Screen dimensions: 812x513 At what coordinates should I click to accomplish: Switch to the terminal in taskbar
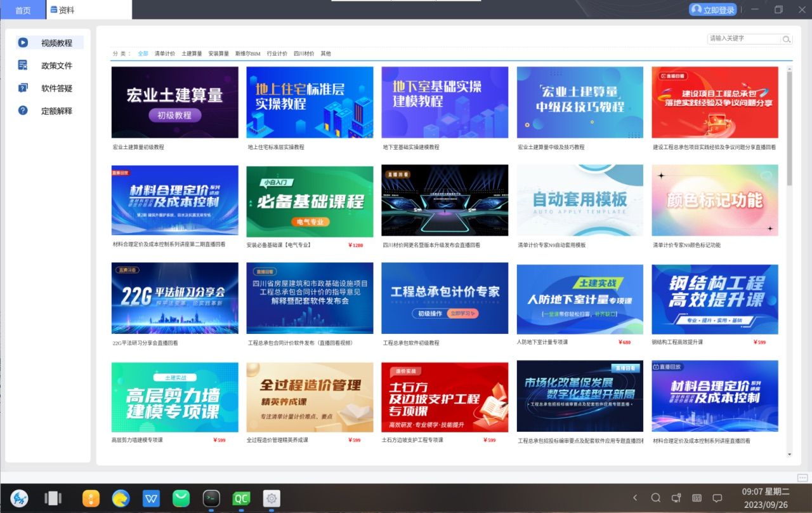point(211,498)
